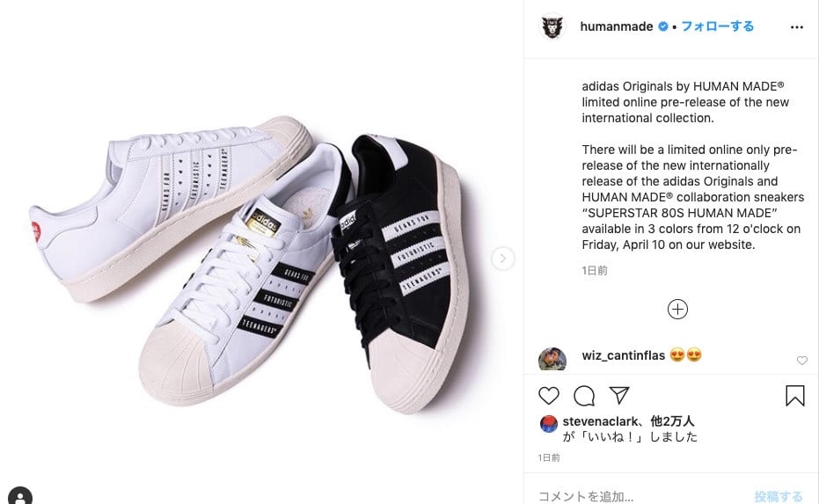Click the humanmade username link
This screenshot has height=504, width=819.
point(617,26)
